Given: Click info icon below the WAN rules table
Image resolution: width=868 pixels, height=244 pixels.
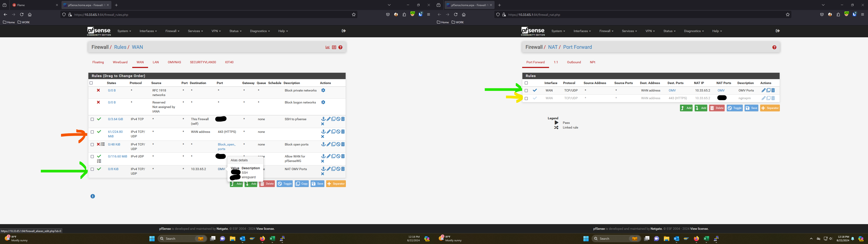Looking at the screenshot, I should [93, 196].
